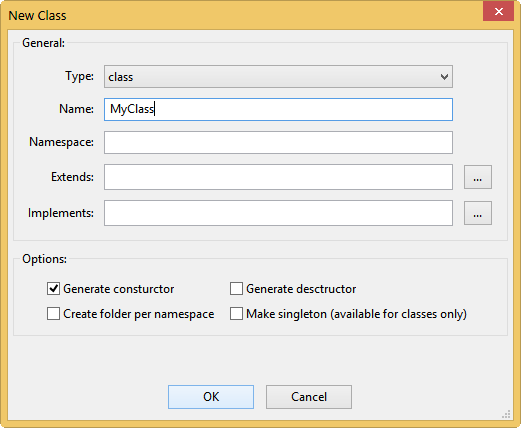The width and height of the screenshot is (521, 428).
Task: Click the Create folder per namespace label
Action: click(139, 314)
